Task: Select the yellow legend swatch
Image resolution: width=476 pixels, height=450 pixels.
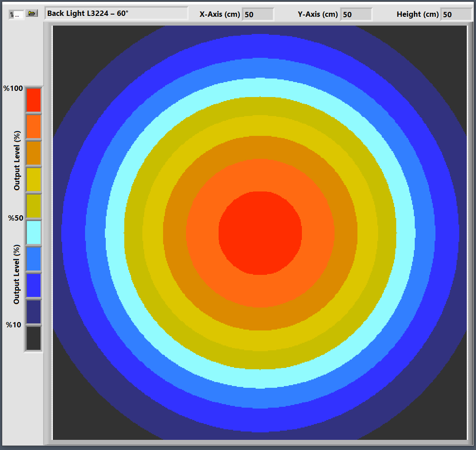Action: [x=33, y=180]
